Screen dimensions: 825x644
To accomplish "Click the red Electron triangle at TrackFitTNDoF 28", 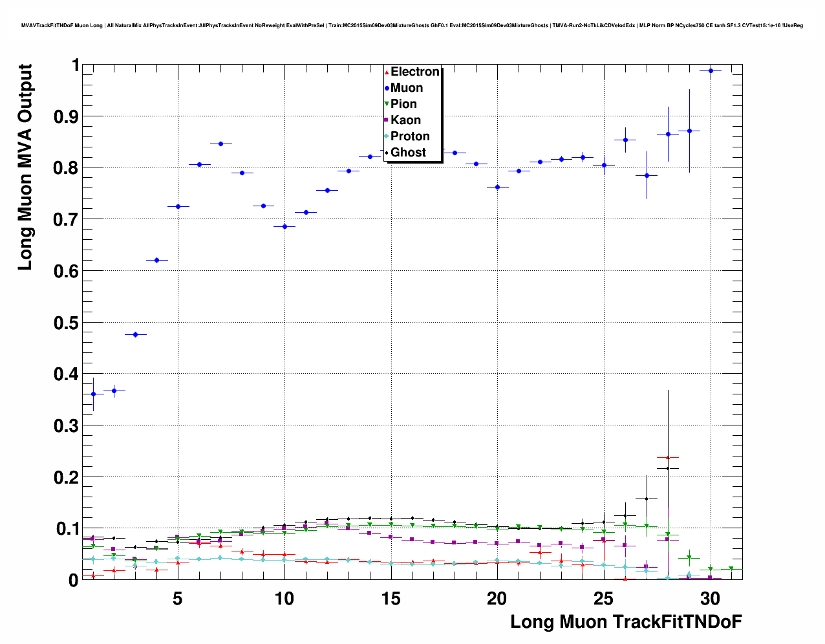I will click(x=668, y=457).
